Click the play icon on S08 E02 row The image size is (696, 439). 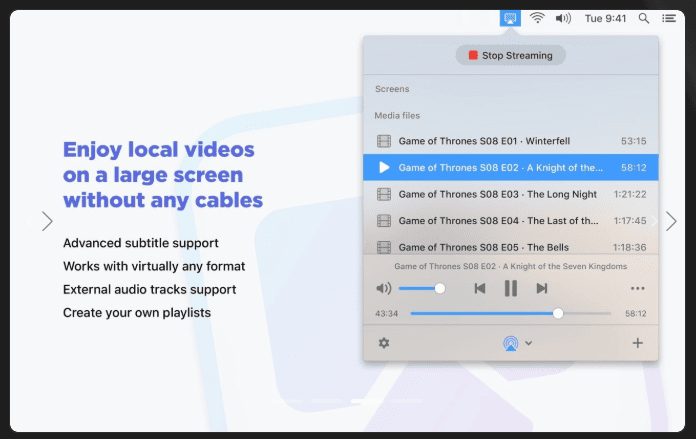point(384,167)
